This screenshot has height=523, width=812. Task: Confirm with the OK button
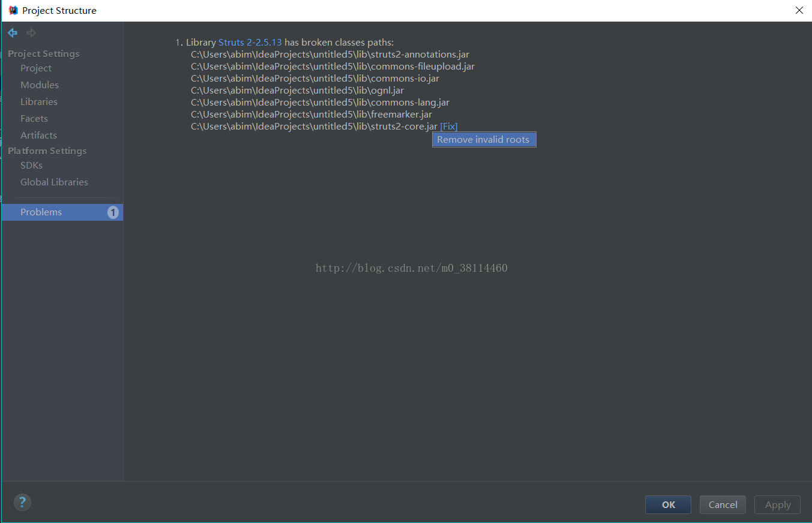(668, 505)
